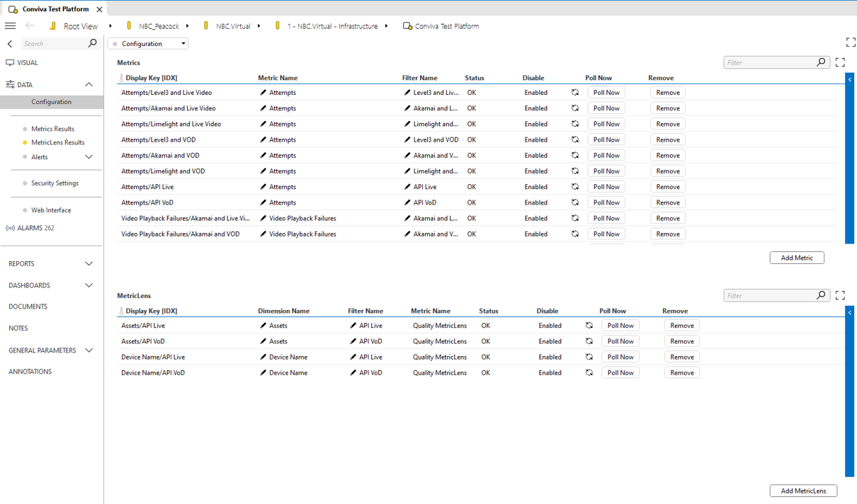
Task: Click the Conviva Test Platform breadcrumb icon
Action: pyautogui.click(x=407, y=26)
